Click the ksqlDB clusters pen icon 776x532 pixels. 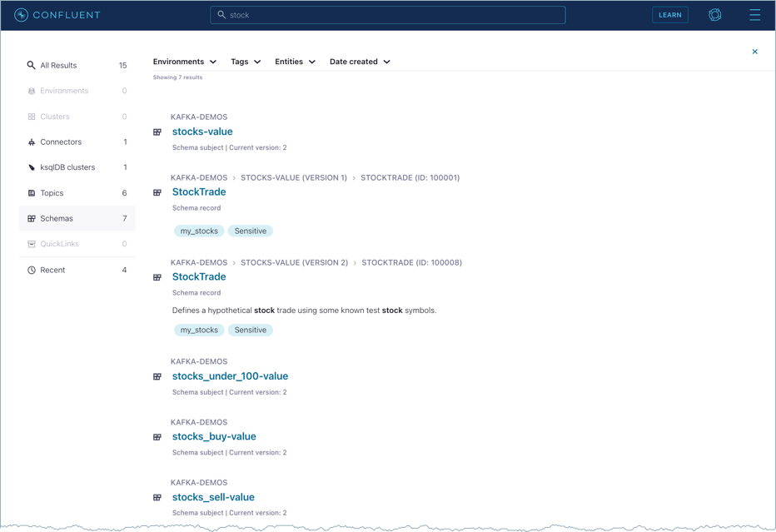click(x=32, y=167)
